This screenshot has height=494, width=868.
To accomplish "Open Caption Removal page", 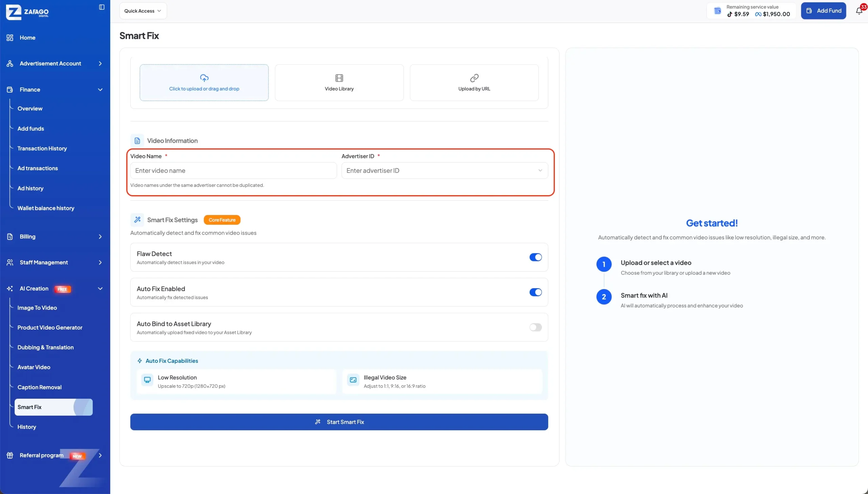I will 39,387.
